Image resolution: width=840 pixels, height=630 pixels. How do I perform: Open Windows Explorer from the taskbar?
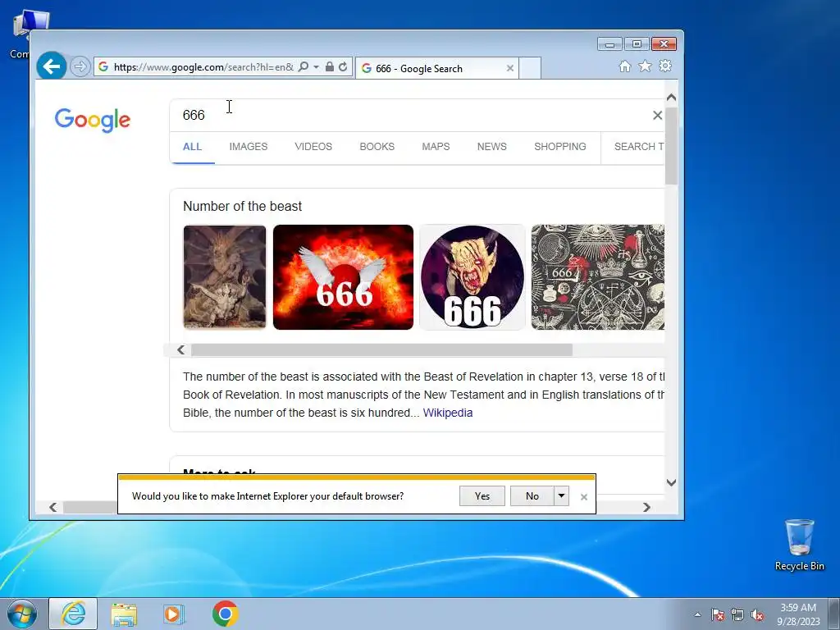124,614
